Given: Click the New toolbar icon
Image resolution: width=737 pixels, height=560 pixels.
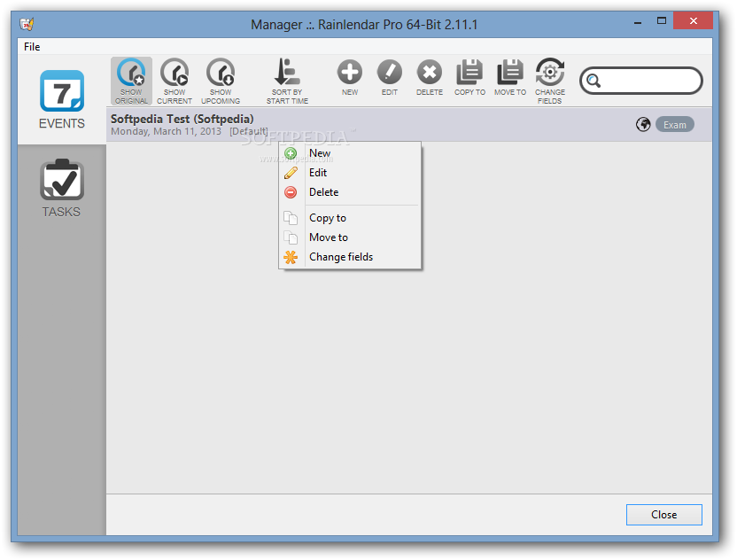Looking at the screenshot, I should (350, 78).
